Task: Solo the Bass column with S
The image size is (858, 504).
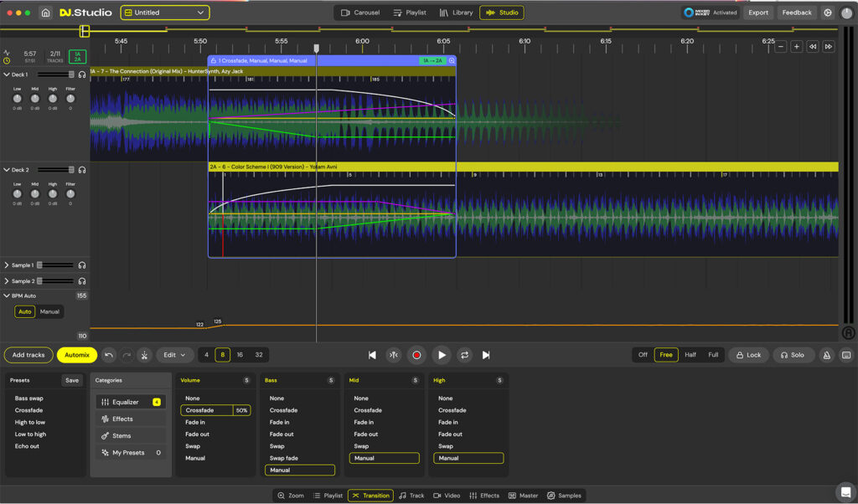Action: pos(331,380)
